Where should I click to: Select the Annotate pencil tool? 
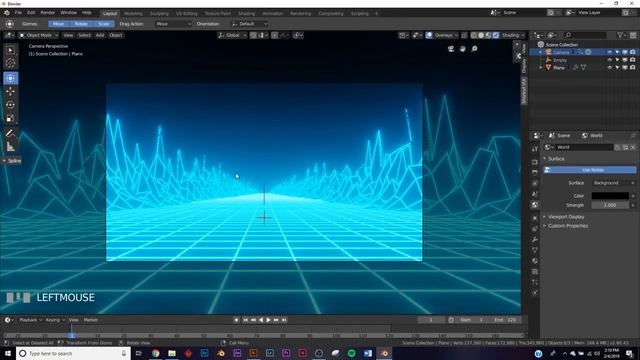[x=10, y=133]
